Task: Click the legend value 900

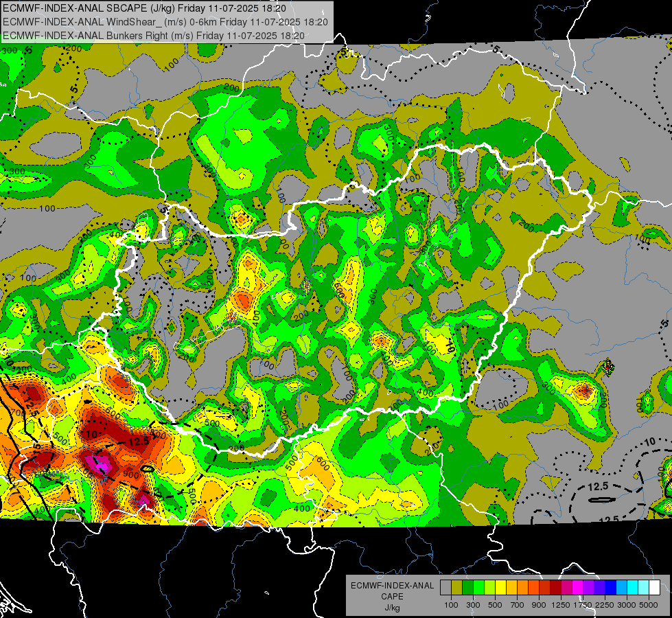Action: coord(539,605)
